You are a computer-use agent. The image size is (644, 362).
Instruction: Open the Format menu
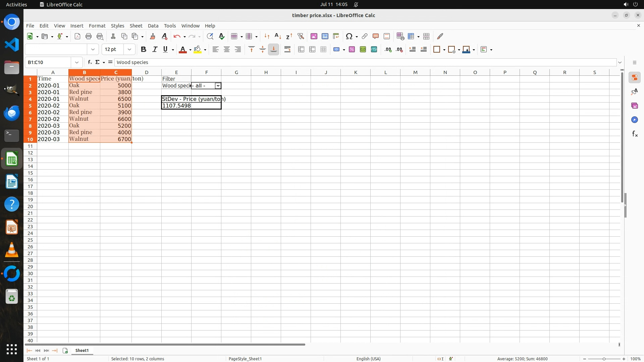click(x=97, y=26)
